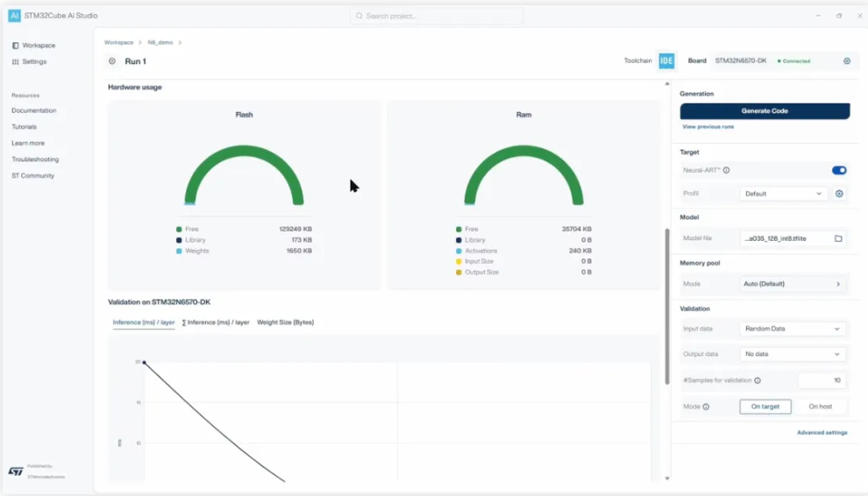Click Workspace breadcrumb link

[x=118, y=43]
